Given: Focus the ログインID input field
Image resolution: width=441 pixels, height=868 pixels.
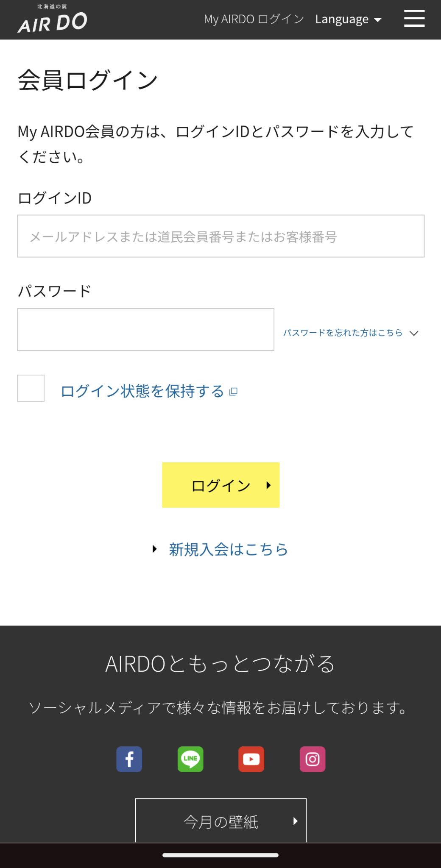Looking at the screenshot, I should point(220,236).
